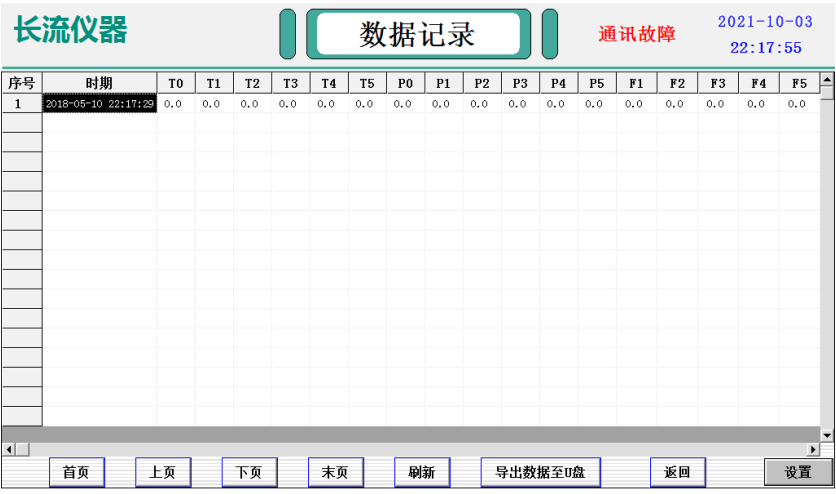Click the F5 column header
Image resolution: width=836 pixels, height=494 pixels.
coord(798,83)
